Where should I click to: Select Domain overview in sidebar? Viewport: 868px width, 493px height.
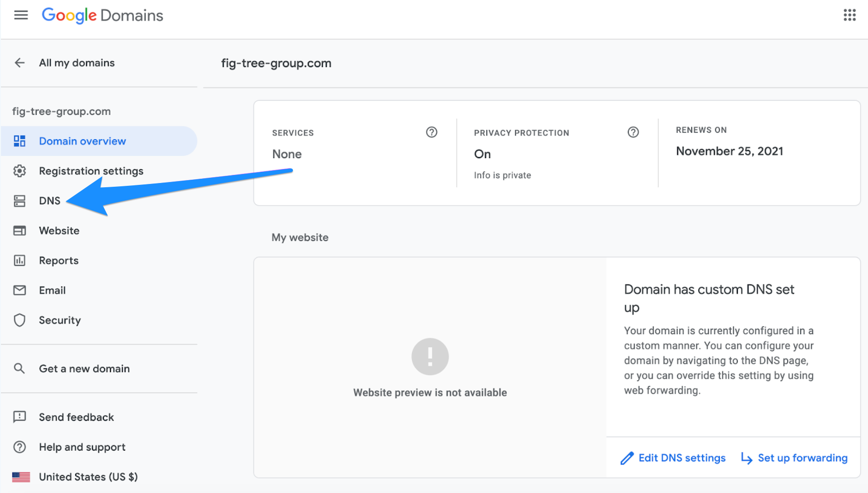82,141
